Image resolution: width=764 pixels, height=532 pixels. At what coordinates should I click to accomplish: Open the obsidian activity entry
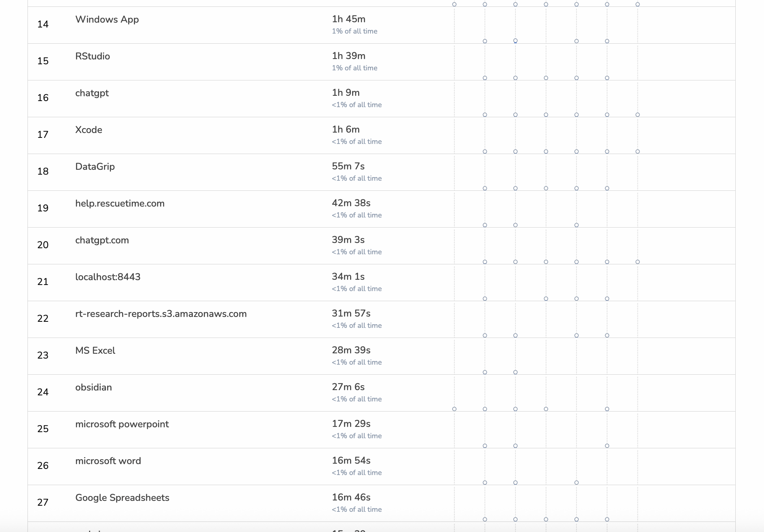[93, 387]
